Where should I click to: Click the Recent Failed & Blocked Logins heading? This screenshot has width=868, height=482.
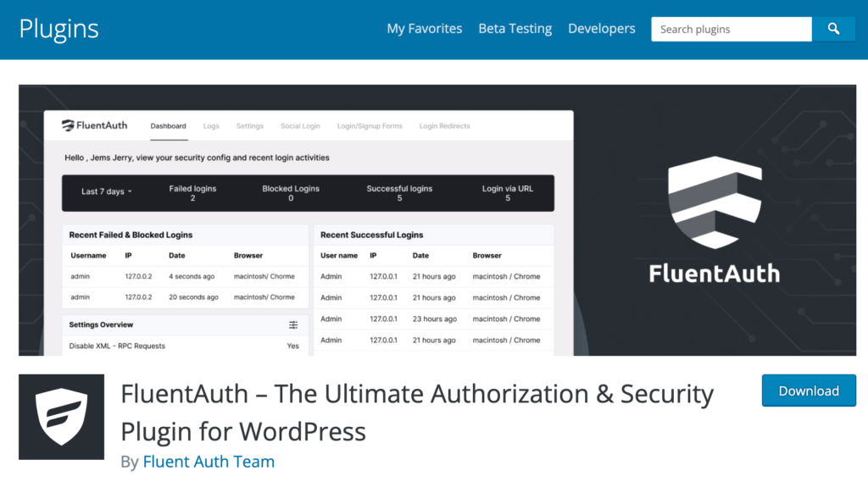[x=131, y=235]
